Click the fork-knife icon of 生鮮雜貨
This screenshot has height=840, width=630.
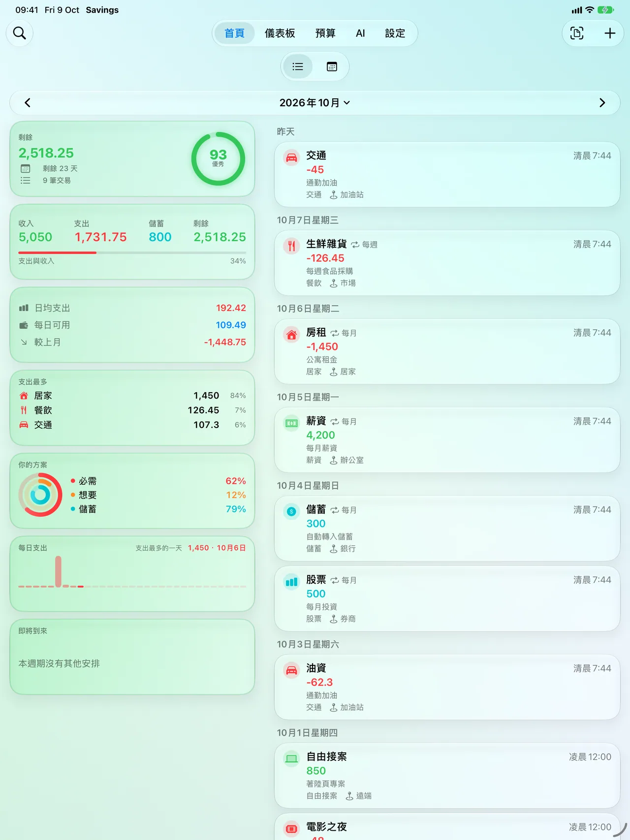[x=291, y=246]
